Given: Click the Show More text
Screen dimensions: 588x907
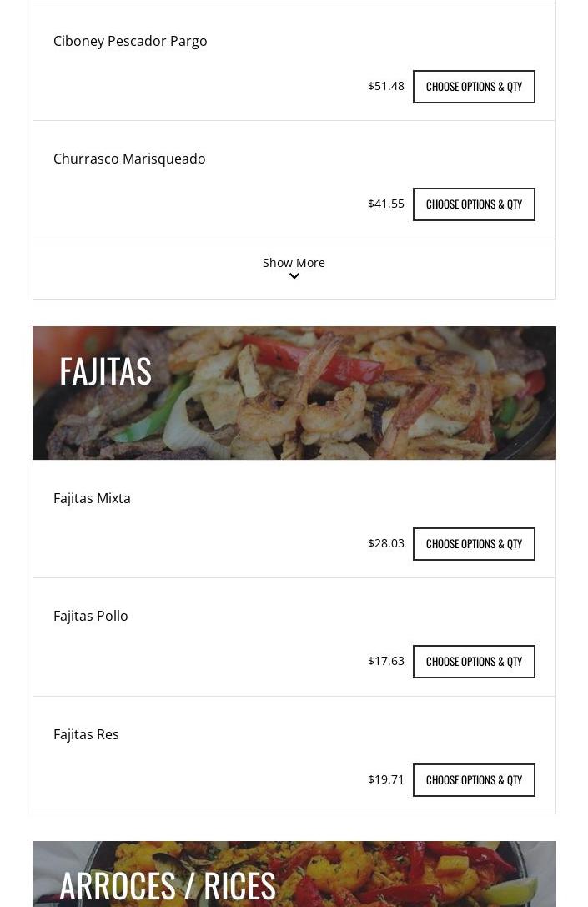Looking at the screenshot, I should (294, 262).
